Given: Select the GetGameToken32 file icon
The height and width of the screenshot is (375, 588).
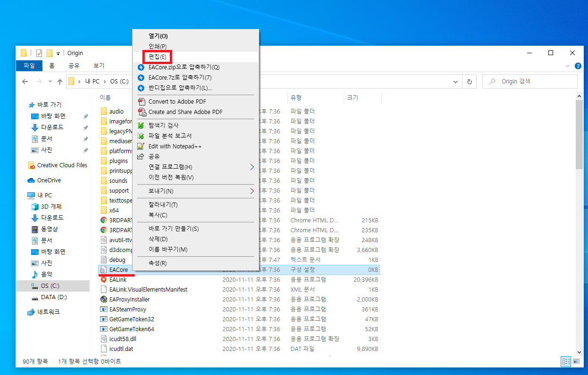Looking at the screenshot, I should coord(104,319).
